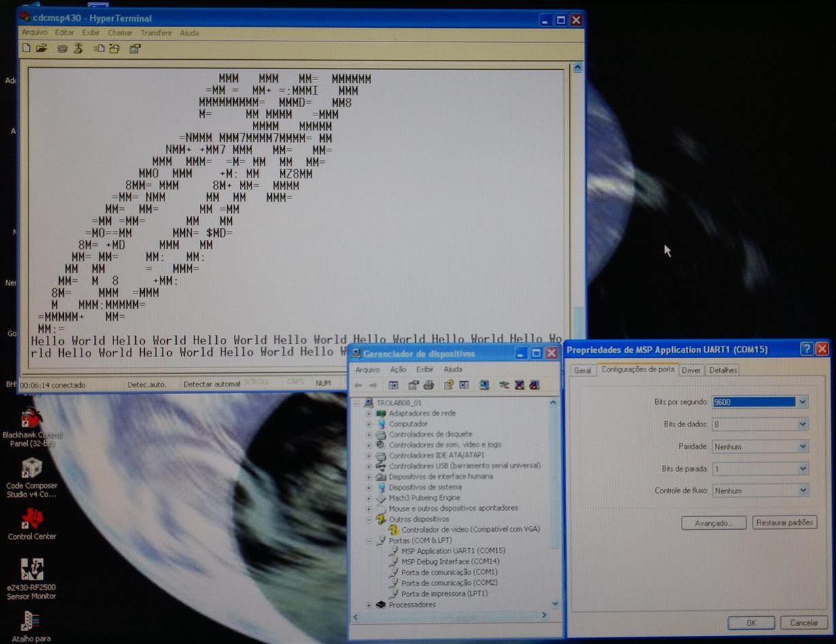The height and width of the screenshot is (644, 836).
Task: Open the Bits por segundo dropdown
Action: 803,402
